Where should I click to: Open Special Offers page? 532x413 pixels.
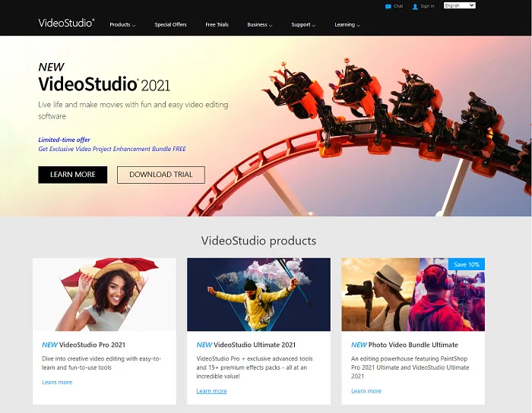170,25
